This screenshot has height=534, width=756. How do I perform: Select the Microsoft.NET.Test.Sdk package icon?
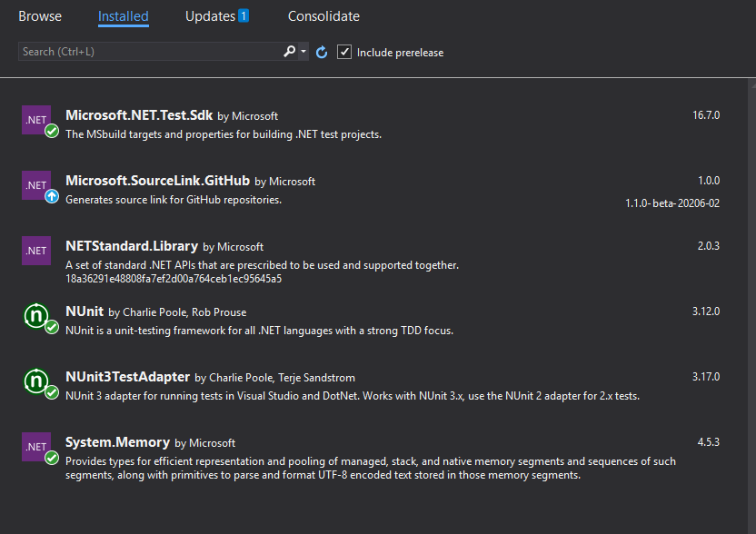[36, 120]
